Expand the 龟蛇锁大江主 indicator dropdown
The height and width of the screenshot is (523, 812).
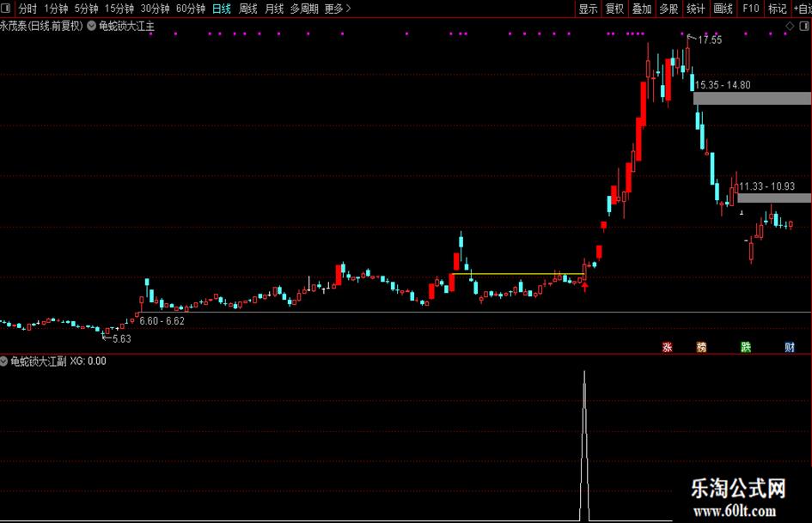coord(91,26)
